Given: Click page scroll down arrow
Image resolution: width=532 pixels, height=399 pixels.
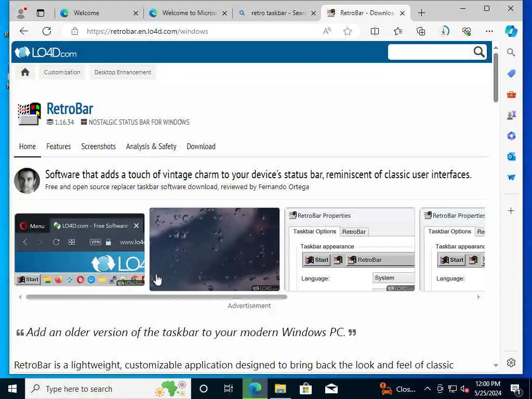Looking at the screenshot, I should 496,365.
